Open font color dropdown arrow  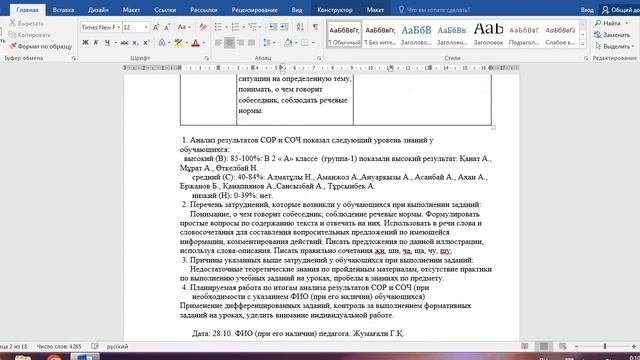click(204, 42)
